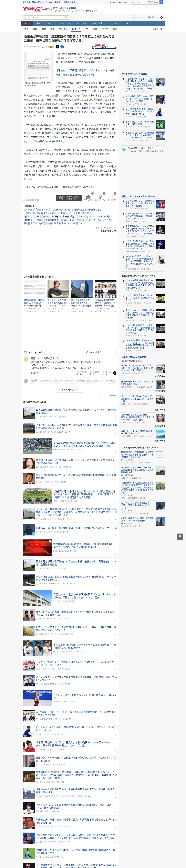Viewport: 186px width, 868px height.
Task: Open the スポーツ category tab
Action: [x=76, y=29]
